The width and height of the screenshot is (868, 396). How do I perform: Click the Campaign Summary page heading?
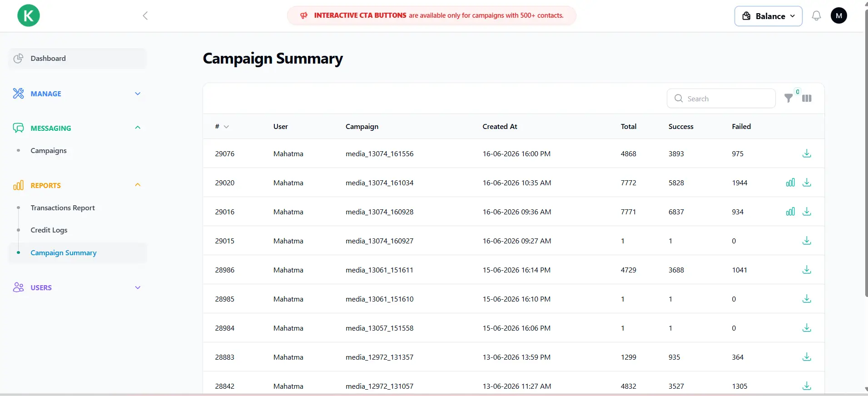[273, 59]
